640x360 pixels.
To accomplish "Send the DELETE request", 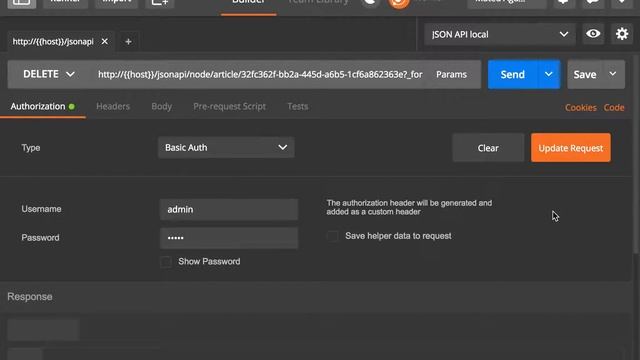I will click(513, 74).
